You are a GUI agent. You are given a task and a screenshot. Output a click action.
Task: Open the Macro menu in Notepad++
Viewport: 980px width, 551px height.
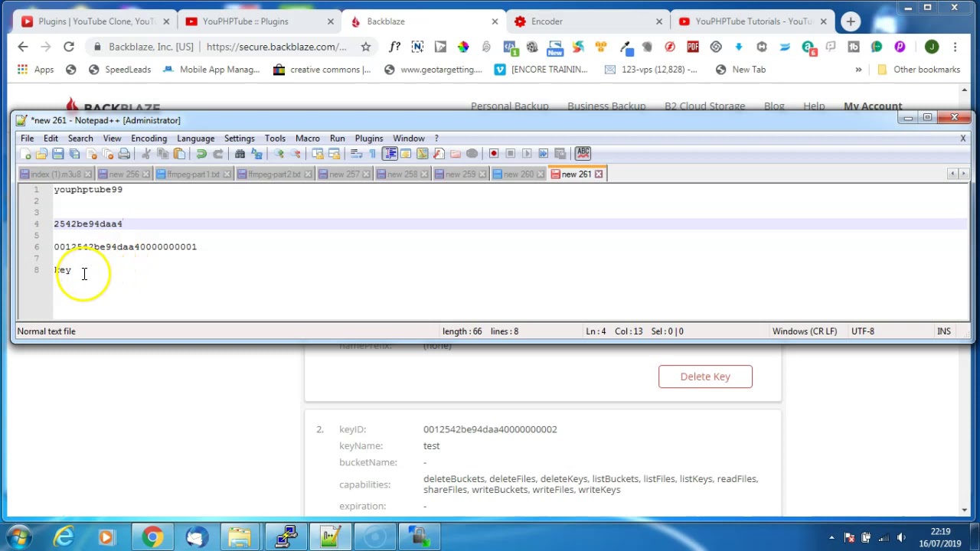307,139
